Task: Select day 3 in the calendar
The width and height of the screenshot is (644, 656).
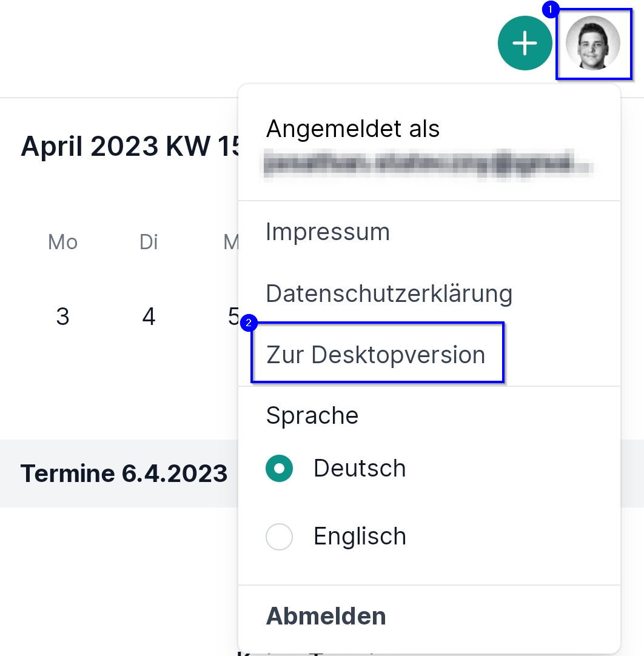Action: (62, 316)
